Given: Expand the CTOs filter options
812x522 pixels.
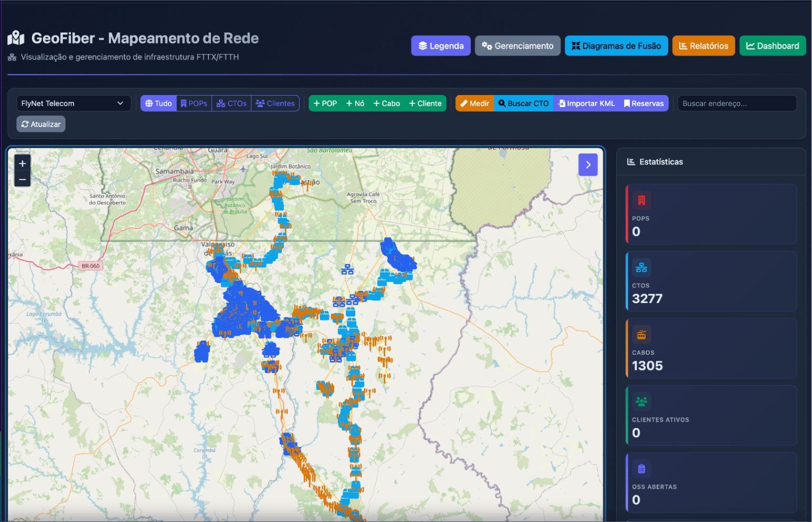Looking at the screenshot, I should [x=231, y=103].
